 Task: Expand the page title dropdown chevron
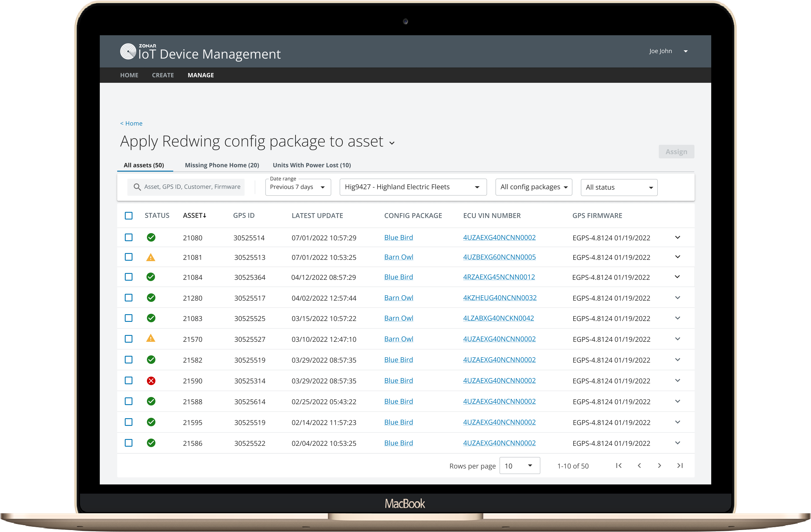(392, 143)
